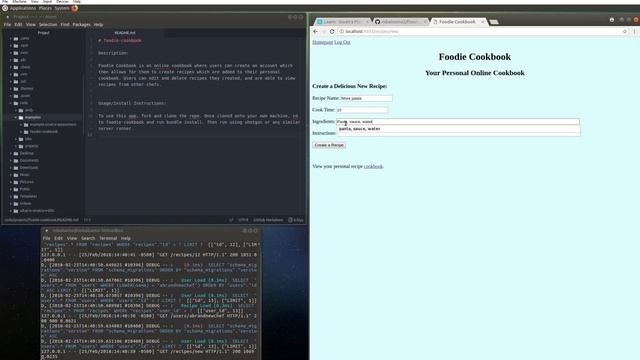Click the Description: line in the README editor

pyautogui.click(x=113, y=53)
